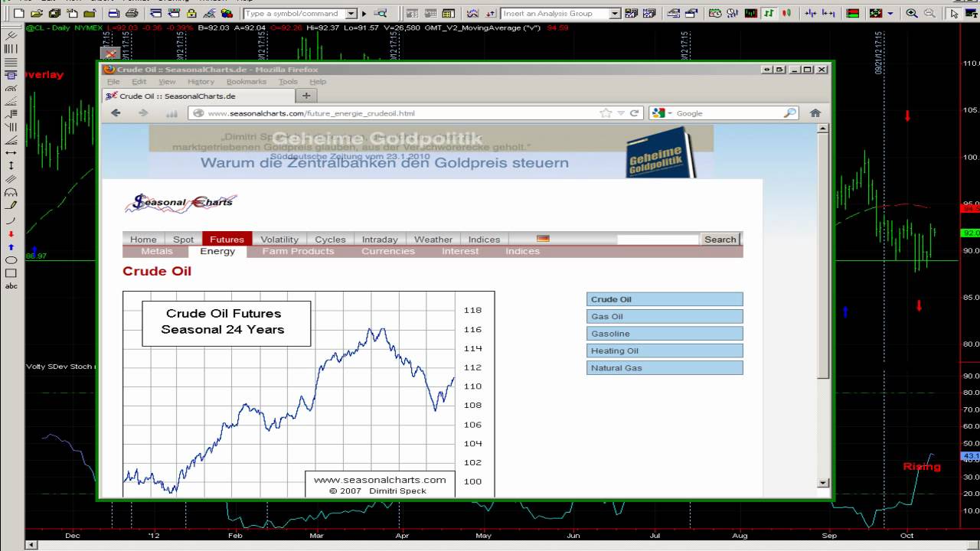Click the Geheime Goldpolitik banner ad
Image resolution: width=980 pixels, height=551 pixels.
point(431,152)
